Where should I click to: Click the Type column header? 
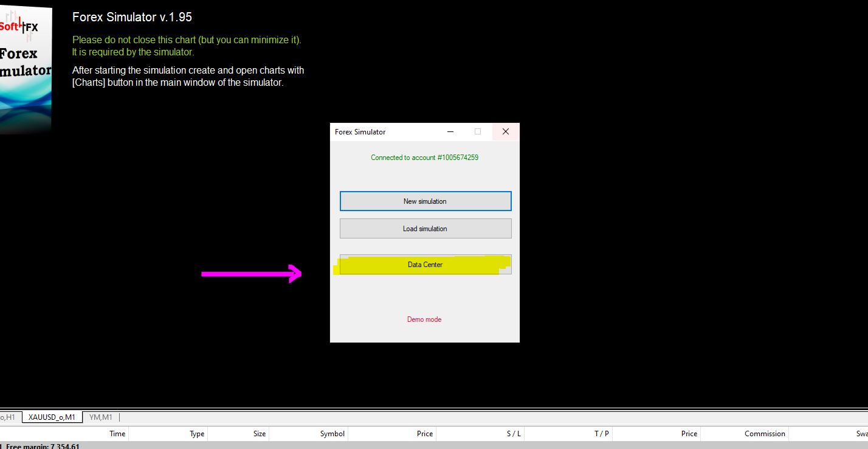[197, 434]
